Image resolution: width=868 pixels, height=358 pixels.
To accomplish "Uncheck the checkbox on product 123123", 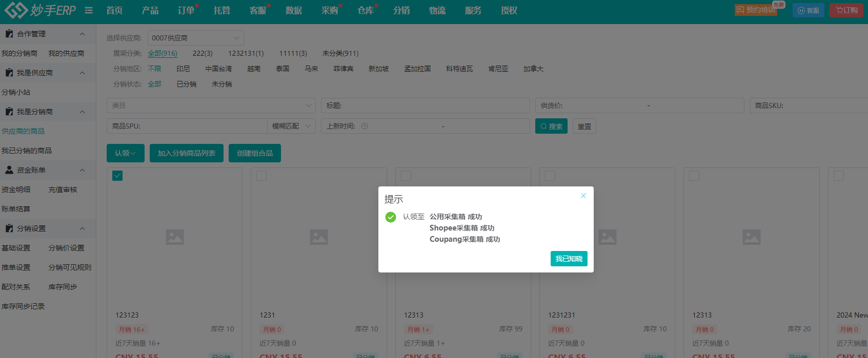I will point(117,176).
